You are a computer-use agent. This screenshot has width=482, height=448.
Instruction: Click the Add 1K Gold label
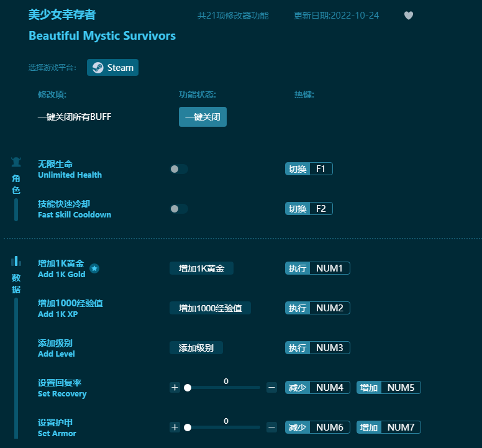(x=61, y=274)
